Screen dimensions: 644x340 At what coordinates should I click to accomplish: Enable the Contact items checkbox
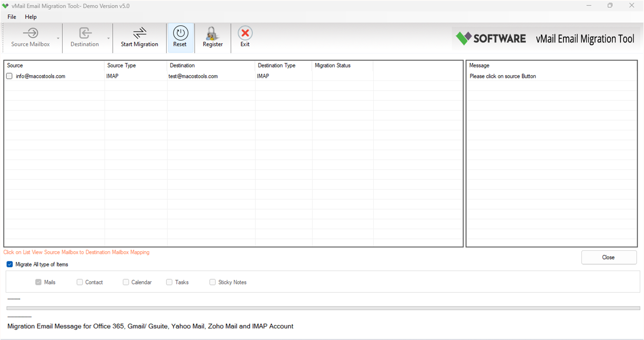click(x=80, y=282)
